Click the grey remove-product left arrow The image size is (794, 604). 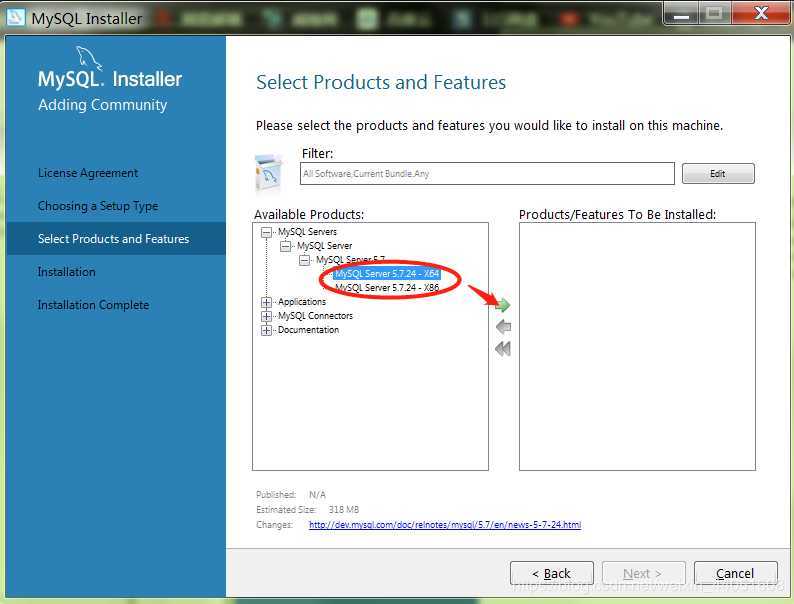(x=503, y=327)
